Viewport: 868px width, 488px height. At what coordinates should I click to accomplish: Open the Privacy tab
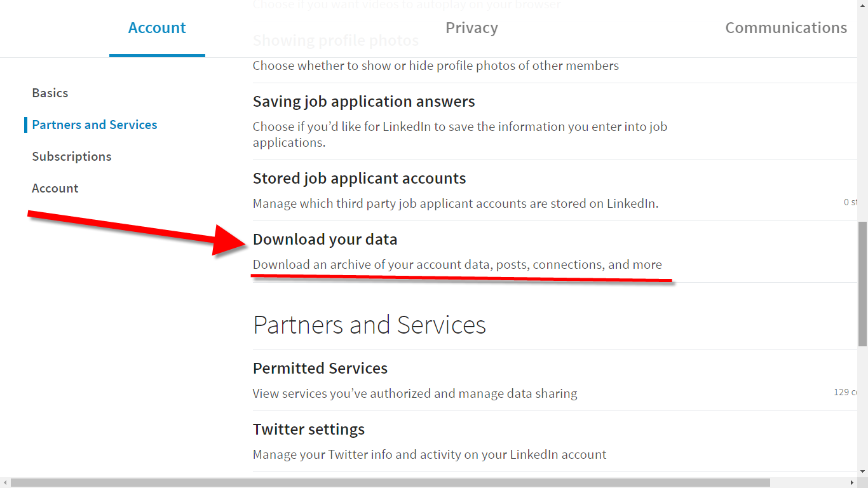pyautogui.click(x=471, y=28)
